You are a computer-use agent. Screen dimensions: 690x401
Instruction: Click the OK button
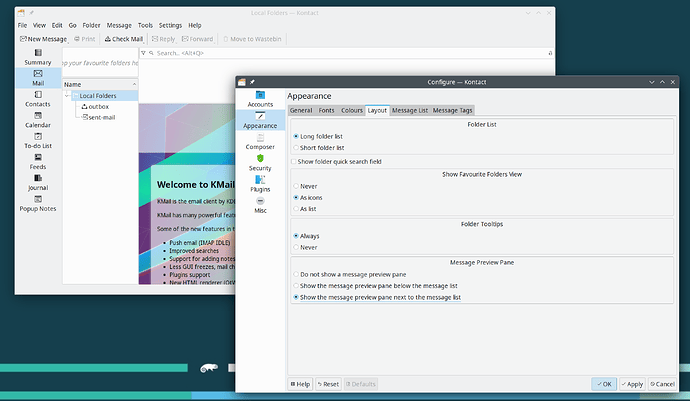click(x=604, y=384)
